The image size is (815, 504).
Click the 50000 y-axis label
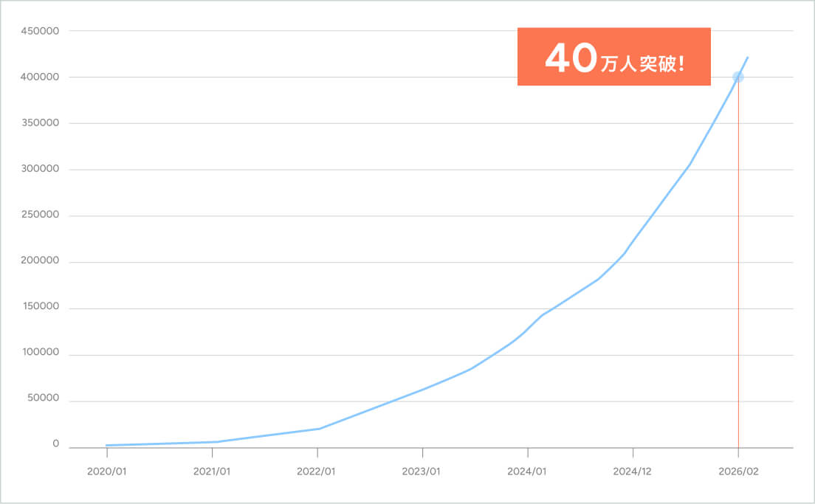click(43, 398)
